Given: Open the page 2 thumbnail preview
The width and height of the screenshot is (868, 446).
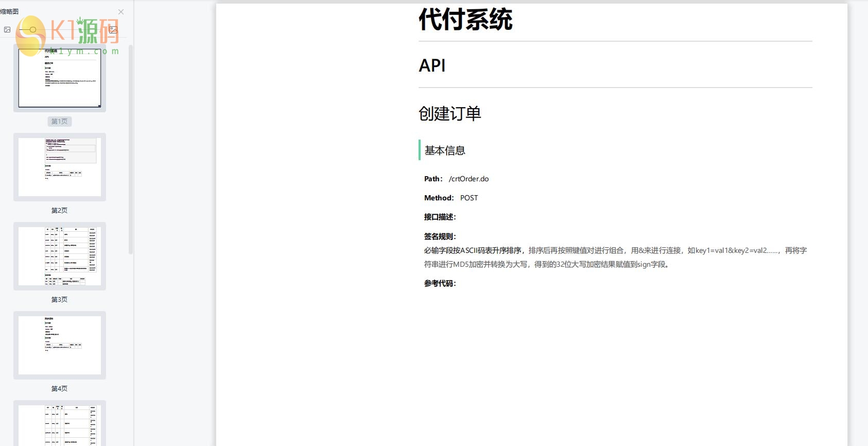Looking at the screenshot, I should [x=60, y=167].
